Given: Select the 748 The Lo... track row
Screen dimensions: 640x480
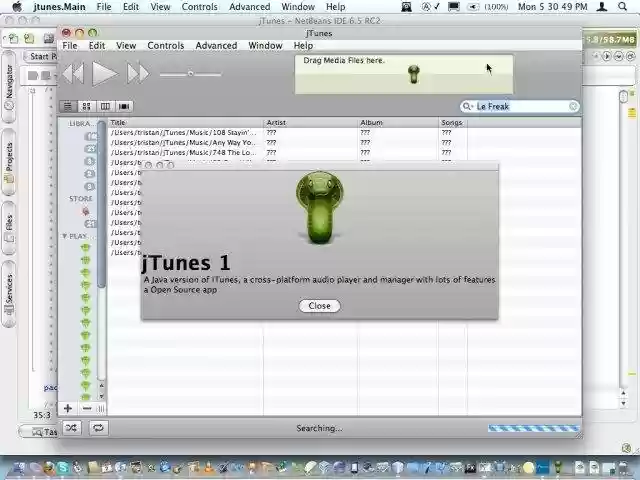Looking at the screenshot, I should (344, 153).
